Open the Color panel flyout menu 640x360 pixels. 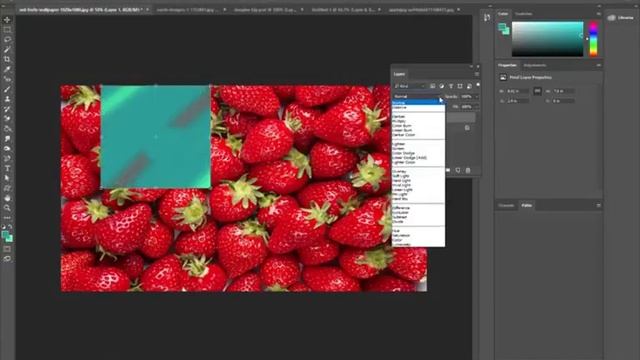598,14
